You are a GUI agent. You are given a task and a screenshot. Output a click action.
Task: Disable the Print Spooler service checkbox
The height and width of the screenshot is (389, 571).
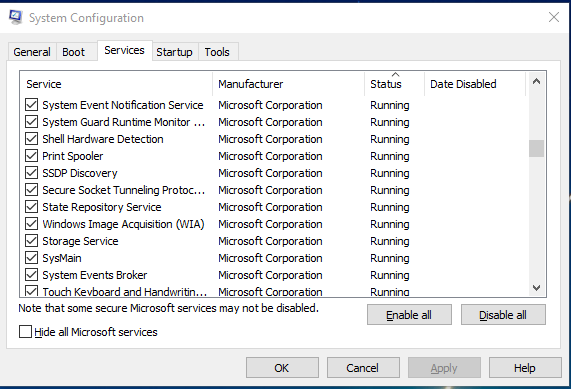[31, 156]
